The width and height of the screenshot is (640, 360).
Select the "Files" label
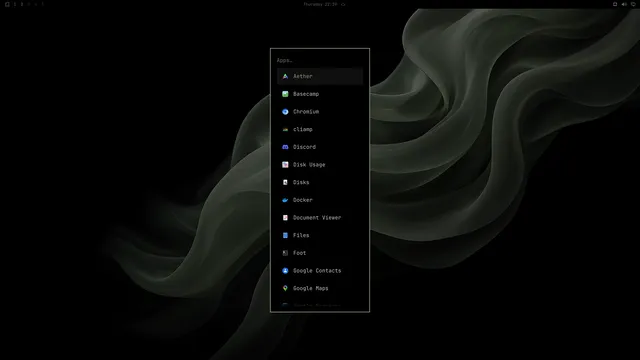[301, 235]
